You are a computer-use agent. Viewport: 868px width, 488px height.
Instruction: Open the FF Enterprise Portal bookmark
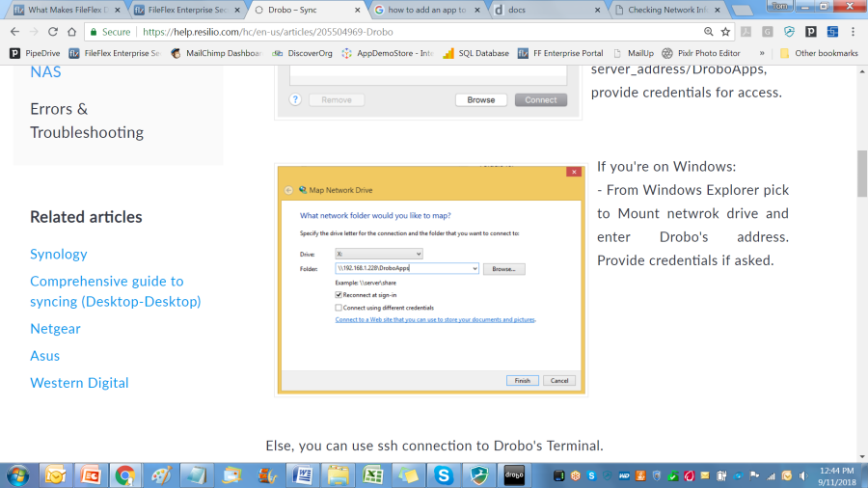click(560, 53)
